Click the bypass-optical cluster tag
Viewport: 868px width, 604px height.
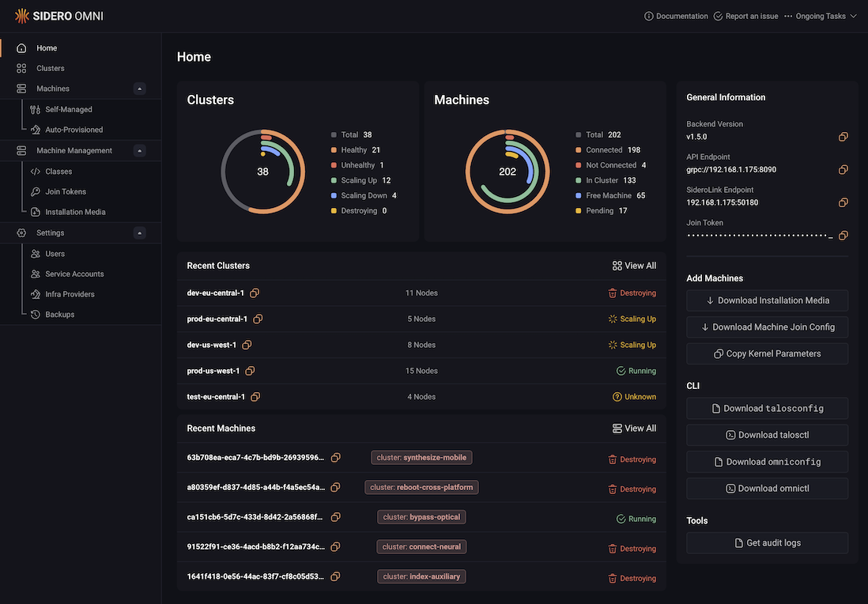[421, 517]
